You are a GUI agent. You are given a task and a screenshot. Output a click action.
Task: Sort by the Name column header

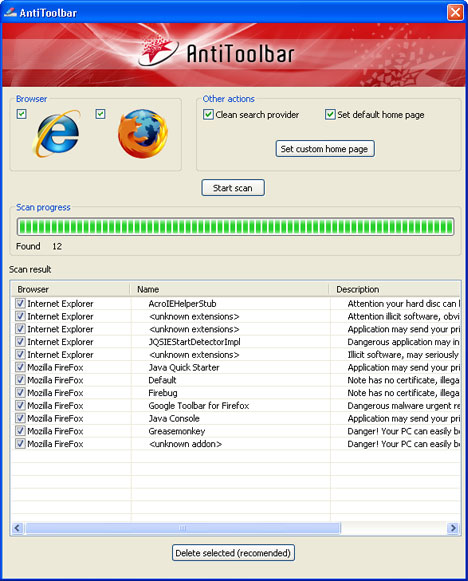coord(229,289)
